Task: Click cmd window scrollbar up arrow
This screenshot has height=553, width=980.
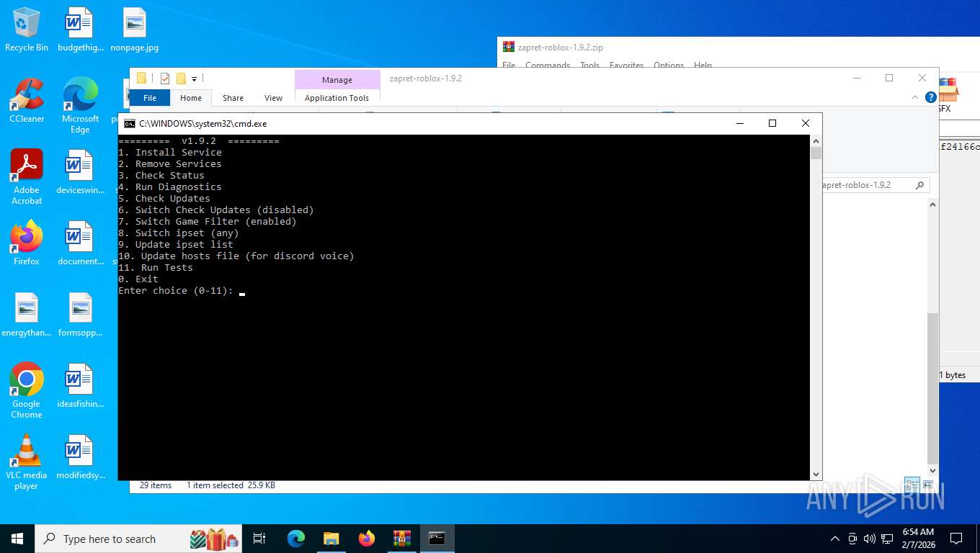Action: click(x=816, y=140)
